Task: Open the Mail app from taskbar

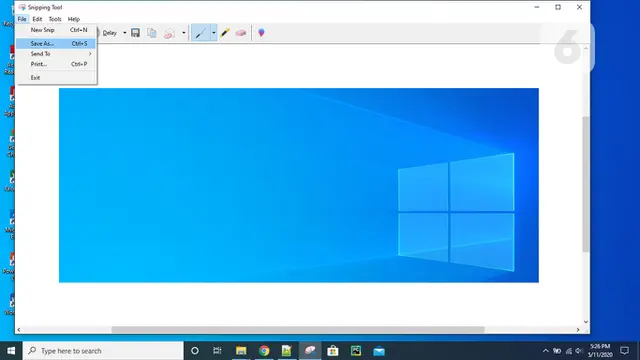Action: click(379, 351)
